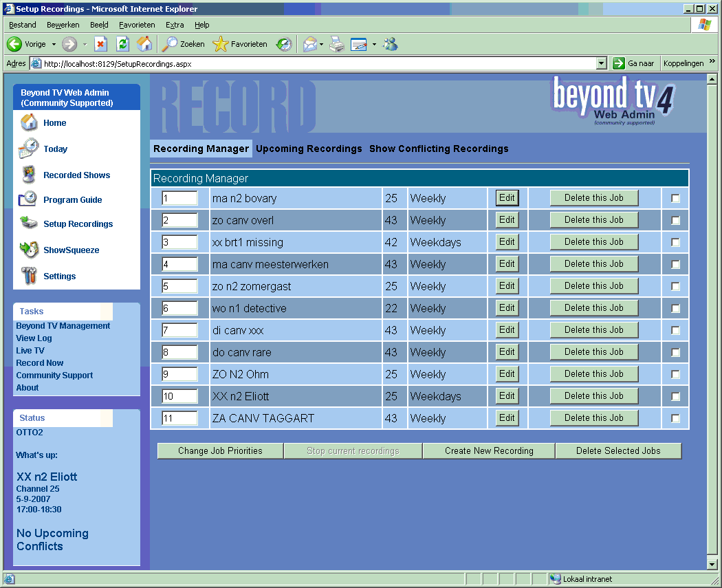
Task: Open the address bar dropdown arrow
Action: (602, 63)
